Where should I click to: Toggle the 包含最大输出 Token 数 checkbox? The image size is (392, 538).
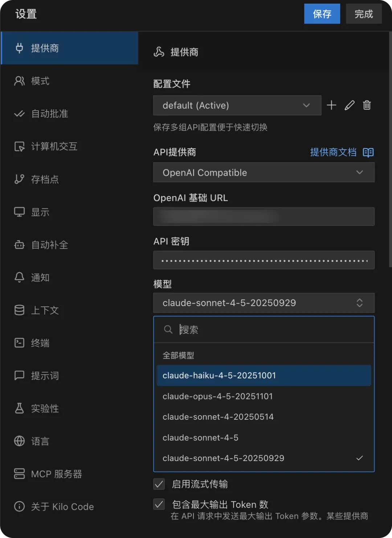(x=159, y=504)
